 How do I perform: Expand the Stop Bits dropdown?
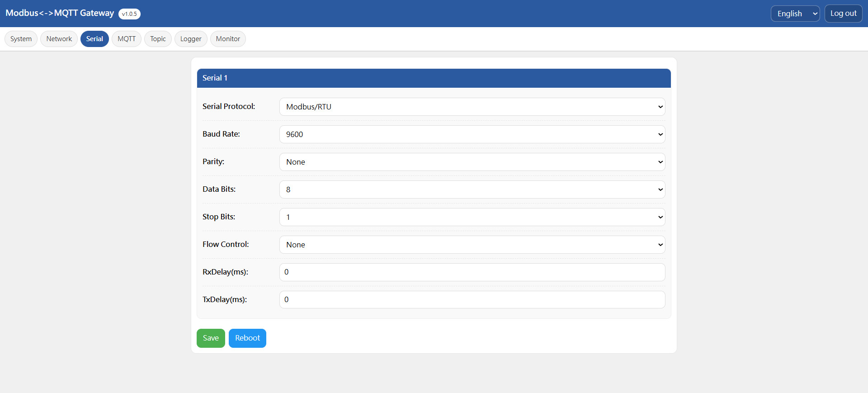472,217
